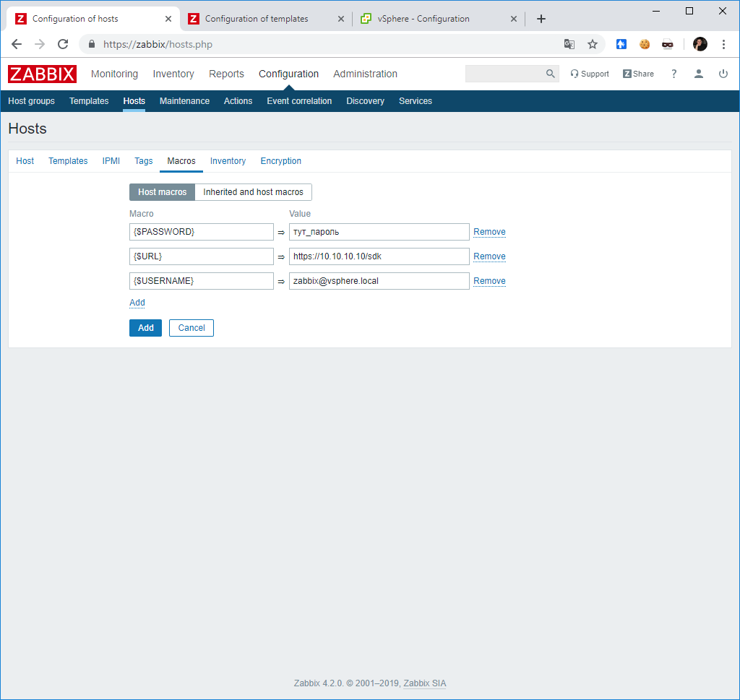740x700 pixels.
Task: Go to Event correlation submenu
Action: point(299,101)
